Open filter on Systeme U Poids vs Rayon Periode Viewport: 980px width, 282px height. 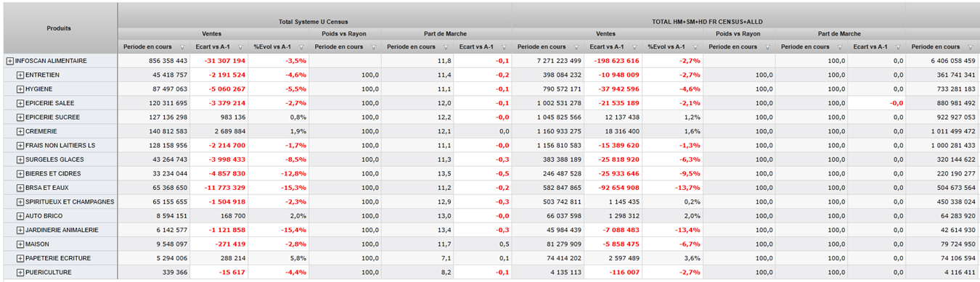click(x=374, y=47)
